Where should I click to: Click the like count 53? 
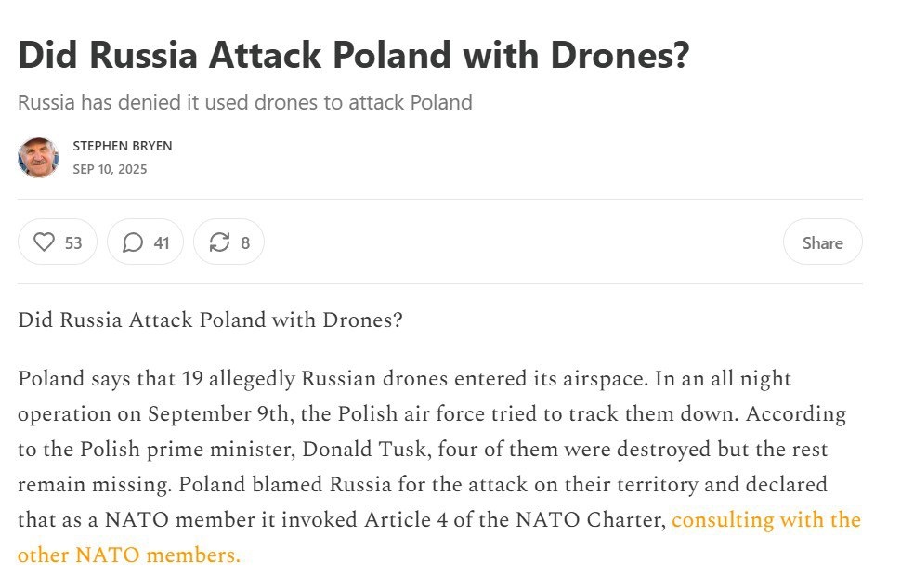click(x=72, y=243)
